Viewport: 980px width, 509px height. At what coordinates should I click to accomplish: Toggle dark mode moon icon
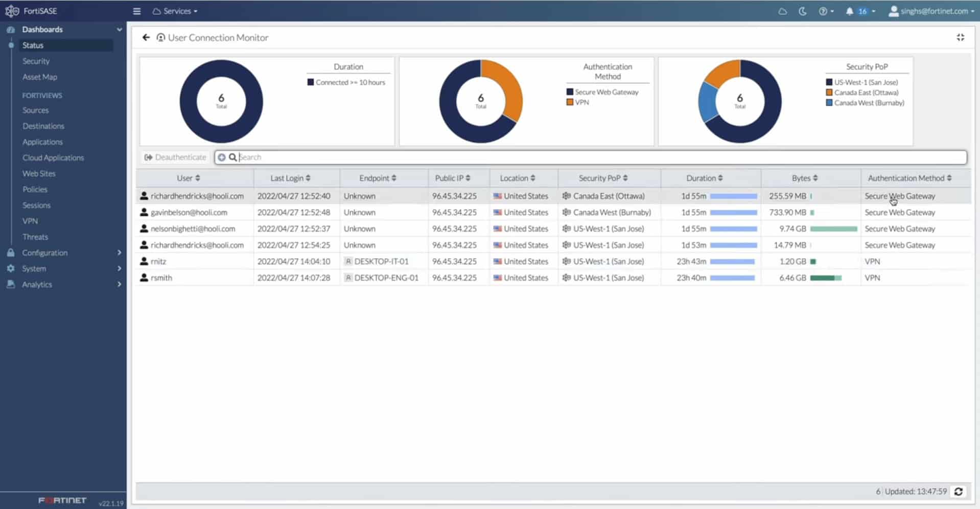pyautogui.click(x=803, y=11)
